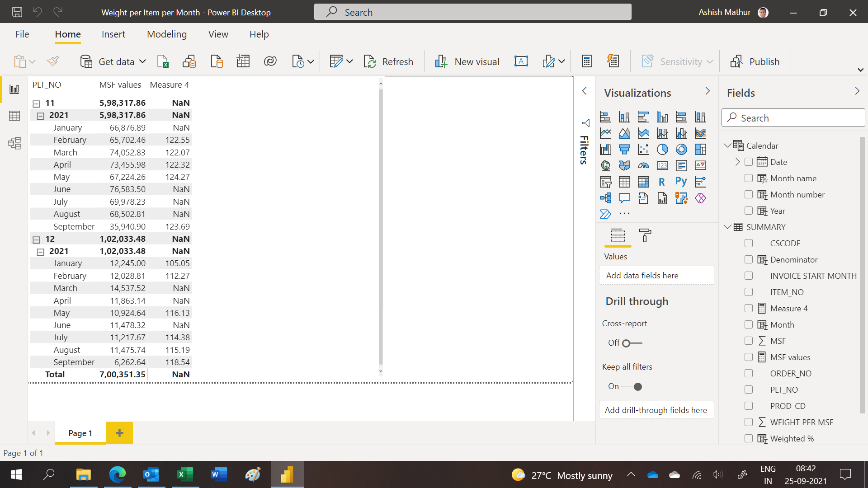The width and height of the screenshot is (868, 488).
Task: Choose the R script visual icon
Action: (x=662, y=182)
